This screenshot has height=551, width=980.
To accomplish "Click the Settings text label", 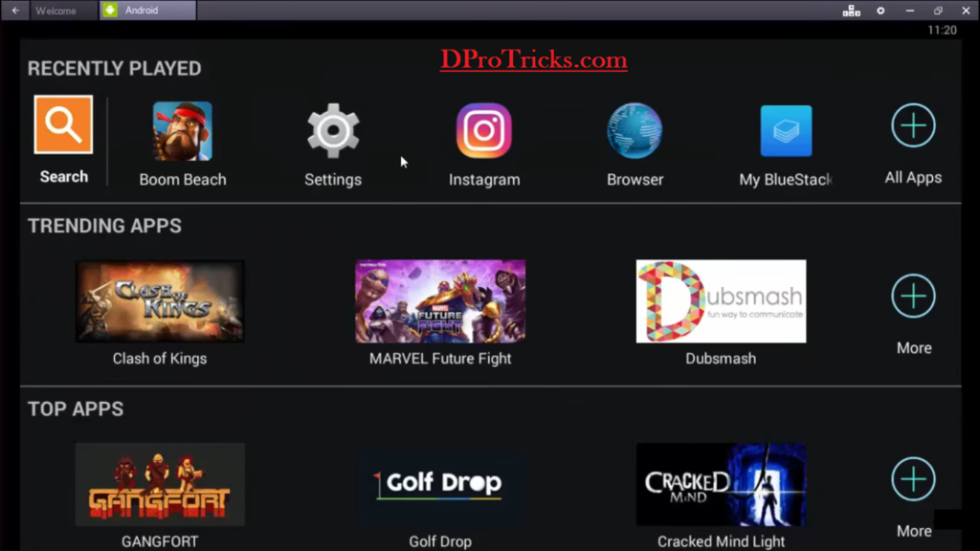I will click(333, 180).
